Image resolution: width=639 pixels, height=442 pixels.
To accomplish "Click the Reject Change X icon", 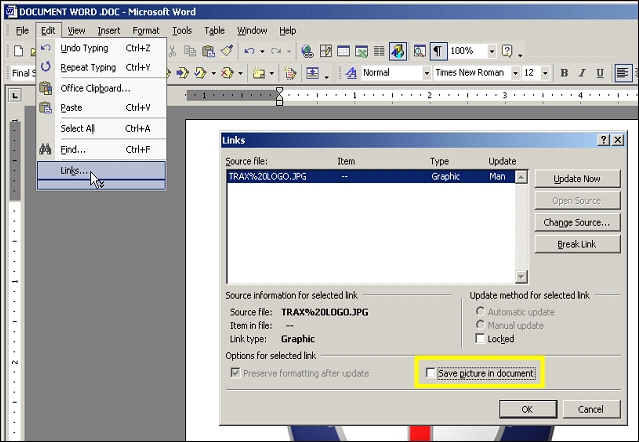I will (227, 73).
